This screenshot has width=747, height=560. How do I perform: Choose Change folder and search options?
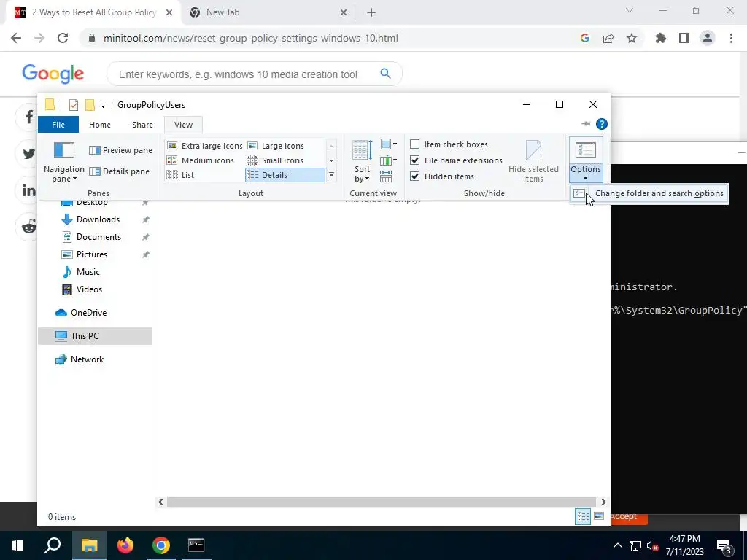(x=649, y=193)
